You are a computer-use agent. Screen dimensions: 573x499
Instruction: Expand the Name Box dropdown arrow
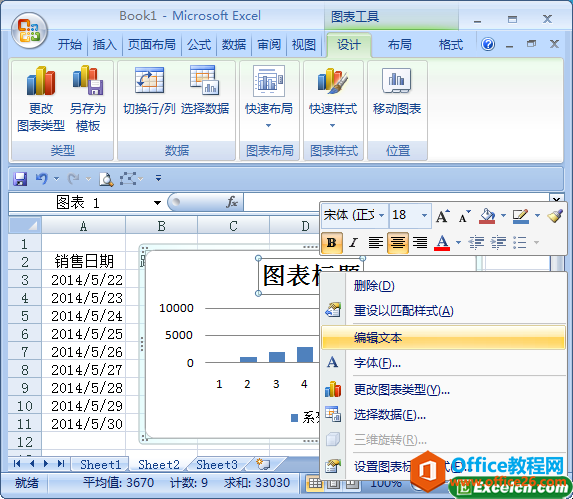(x=158, y=202)
